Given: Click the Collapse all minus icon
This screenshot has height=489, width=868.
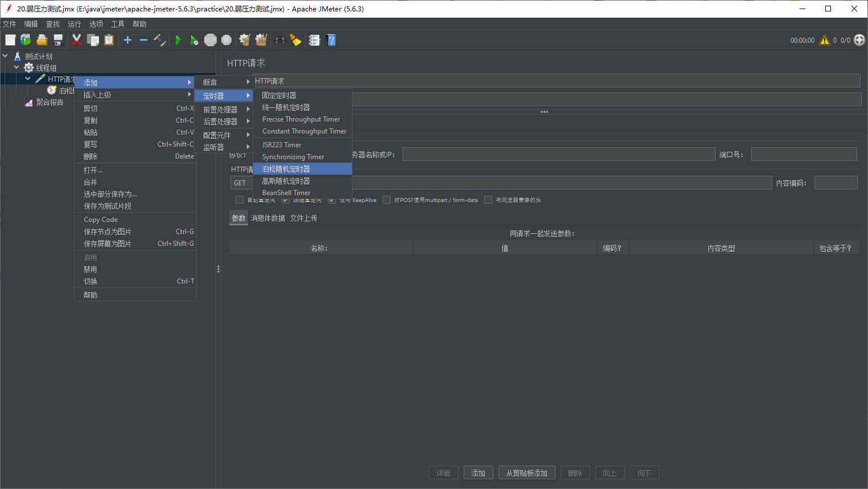Looking at the screenshot, I should (144, 40).
